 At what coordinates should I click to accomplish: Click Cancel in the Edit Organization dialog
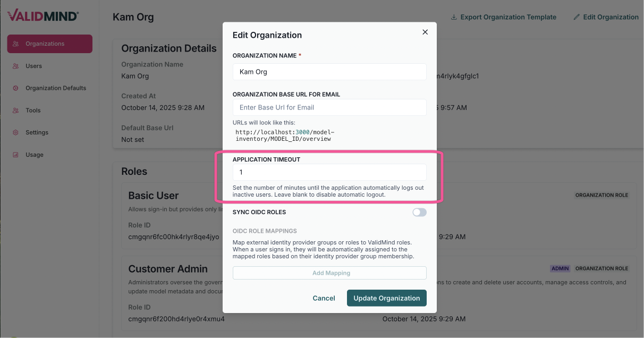pyautogui.click(x=324, y=298)
